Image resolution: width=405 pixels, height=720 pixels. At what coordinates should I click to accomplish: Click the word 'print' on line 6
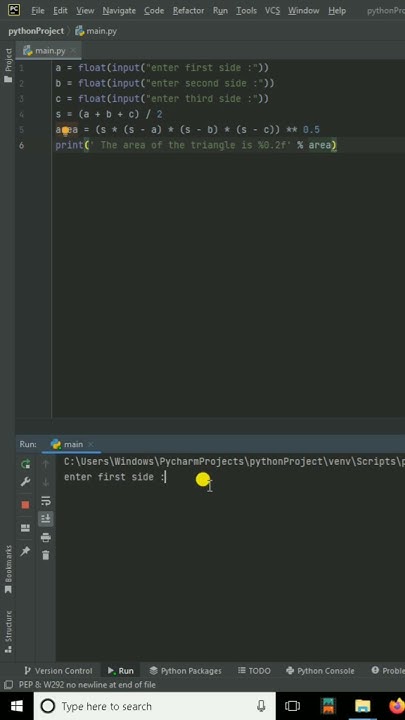(x=69, y=146)
